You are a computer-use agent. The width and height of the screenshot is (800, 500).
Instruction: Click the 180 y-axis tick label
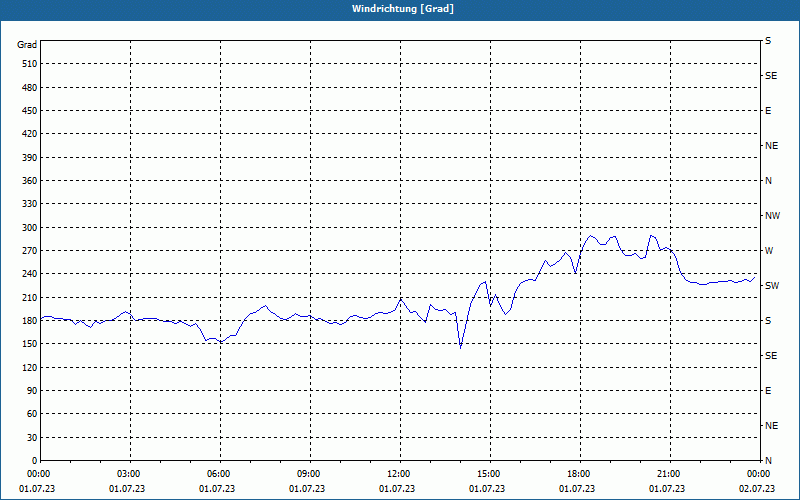(30, 321)
